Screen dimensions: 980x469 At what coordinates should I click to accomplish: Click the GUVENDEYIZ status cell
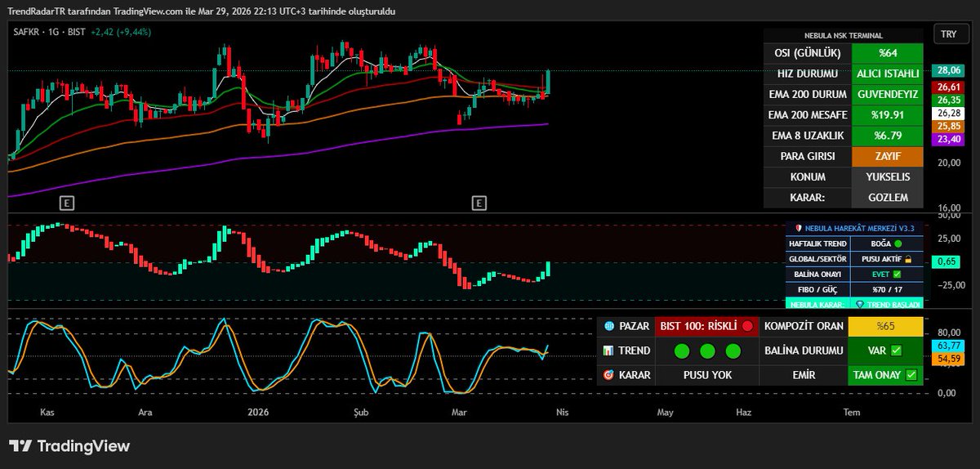click(x=888, y=94)
